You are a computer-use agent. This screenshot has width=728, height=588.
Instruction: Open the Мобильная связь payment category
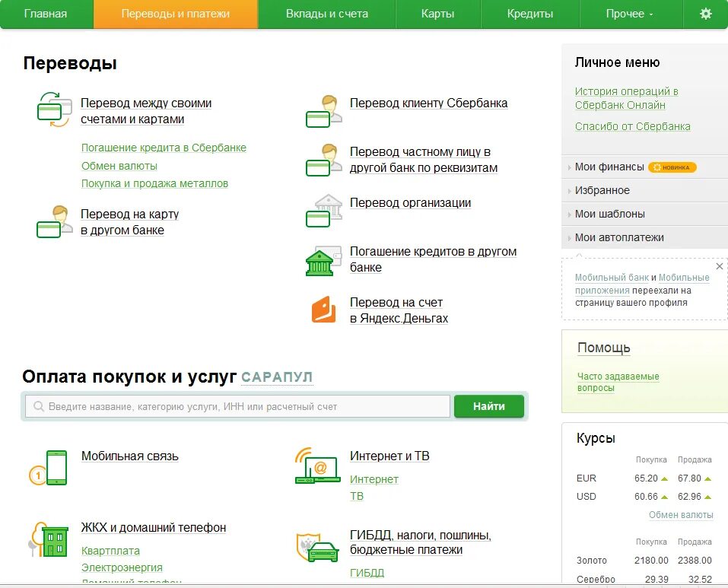(129, 456)
